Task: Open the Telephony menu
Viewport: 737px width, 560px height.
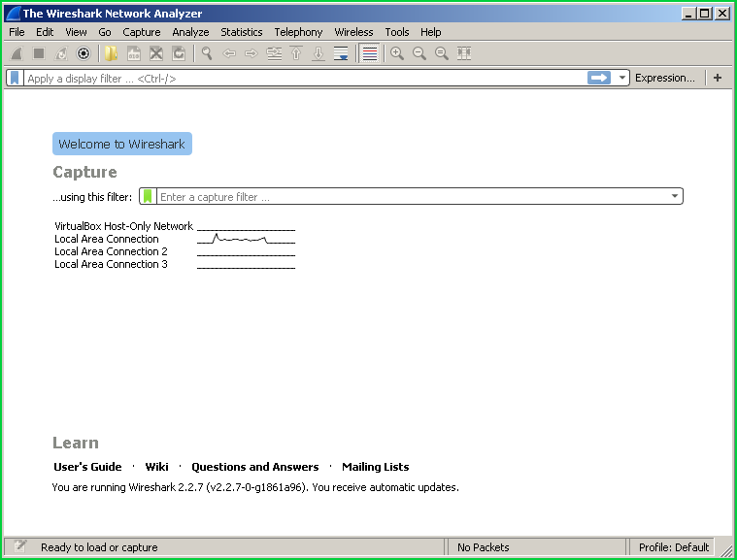Action: (x=298, y=32)
